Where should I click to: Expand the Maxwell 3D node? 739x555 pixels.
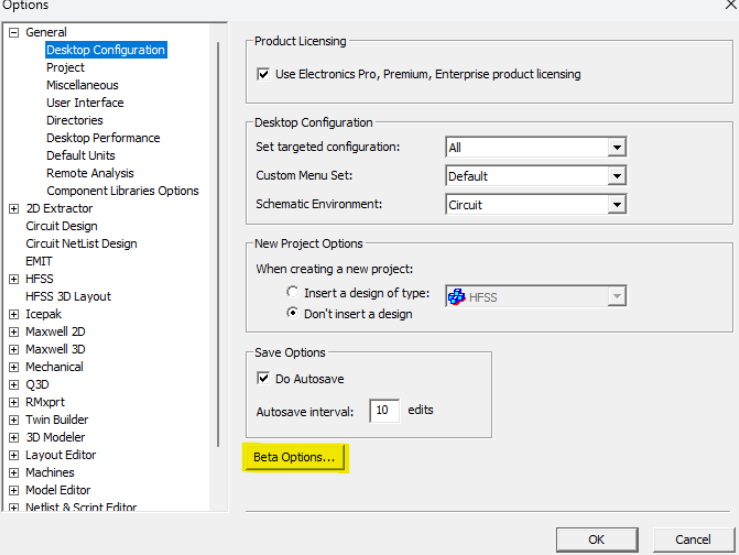click(x=14, y=350)
